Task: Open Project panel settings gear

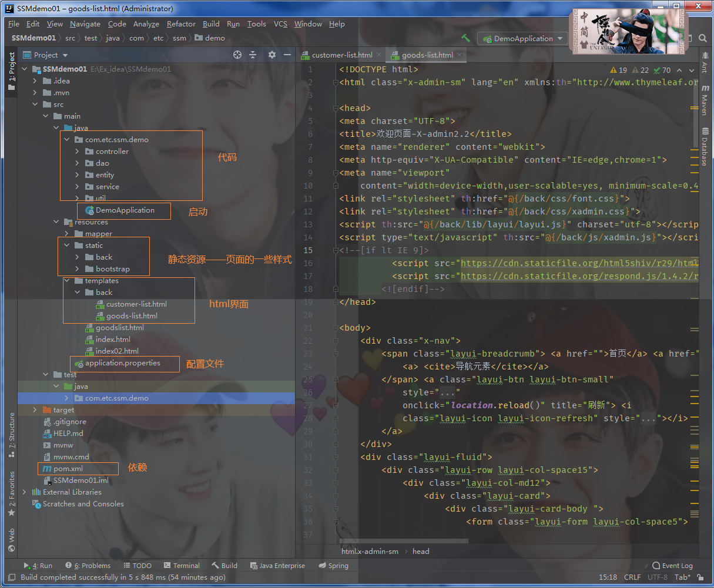Action: pyautogui.click(x=271, y=55)
